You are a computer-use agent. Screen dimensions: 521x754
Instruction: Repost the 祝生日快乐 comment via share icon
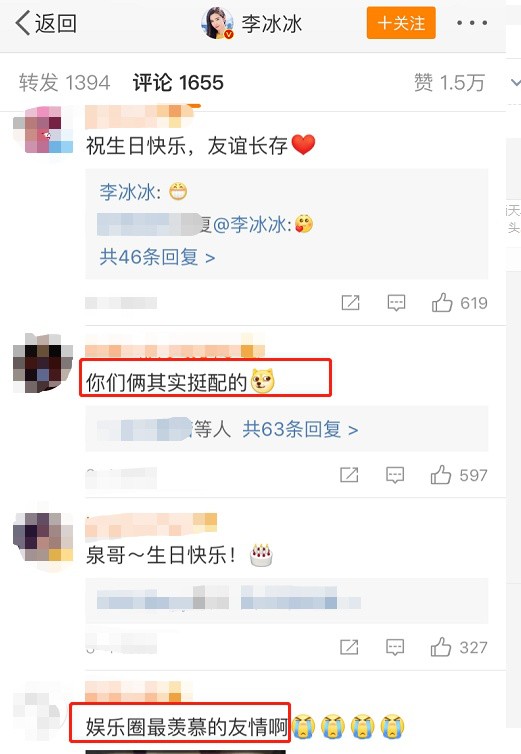click(x=350, y=303)
